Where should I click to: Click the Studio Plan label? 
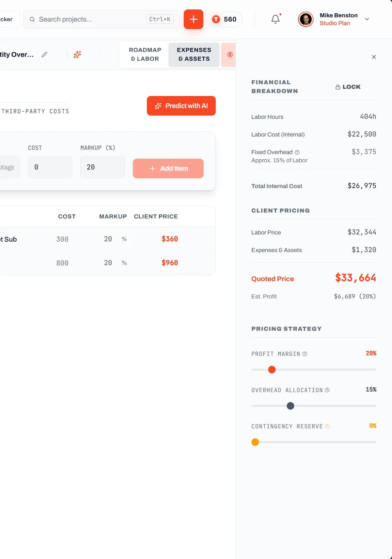pyautogui.click(x=335, y=23)
